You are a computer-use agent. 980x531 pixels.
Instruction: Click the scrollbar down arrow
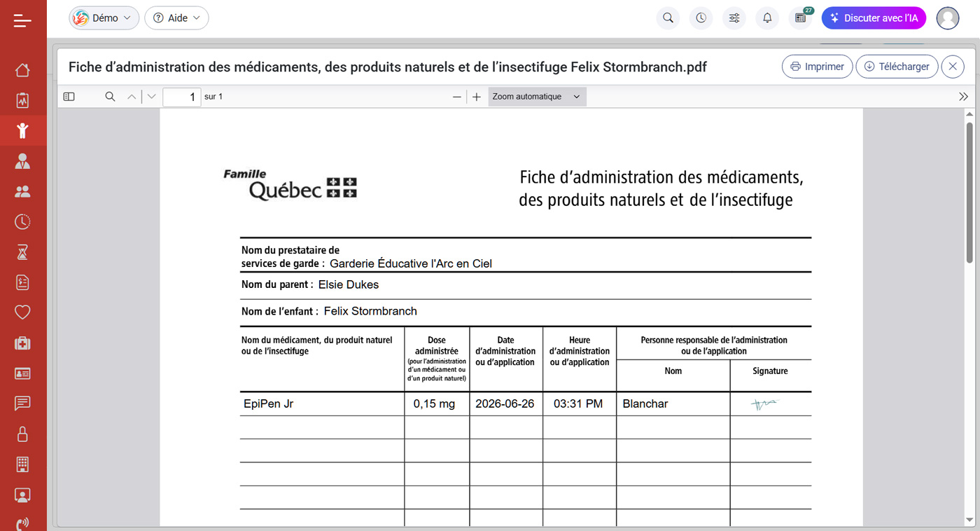pyautogui.click(x=969, y=520)
